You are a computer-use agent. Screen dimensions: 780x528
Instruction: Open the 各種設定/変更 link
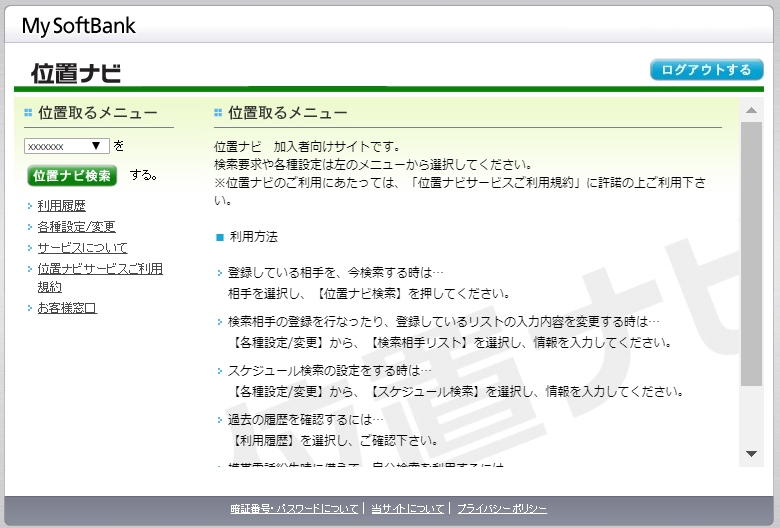[77, 226]
